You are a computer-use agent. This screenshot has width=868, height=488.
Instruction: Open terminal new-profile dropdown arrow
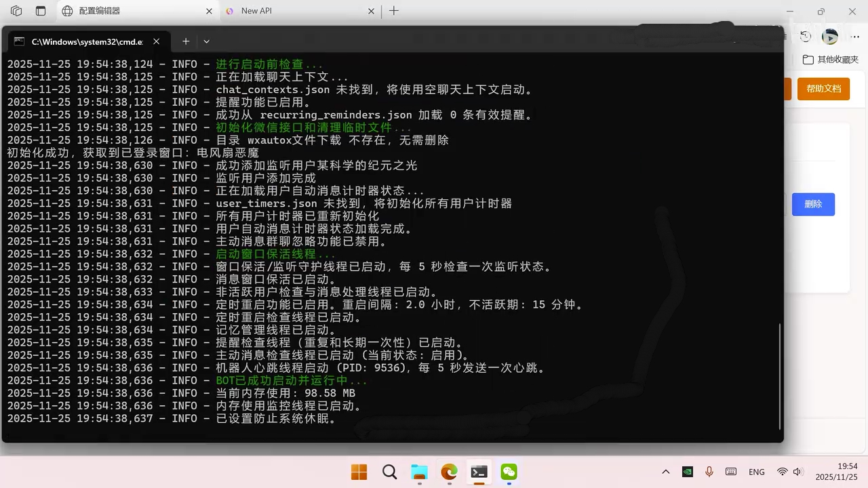tap(207, 41)
